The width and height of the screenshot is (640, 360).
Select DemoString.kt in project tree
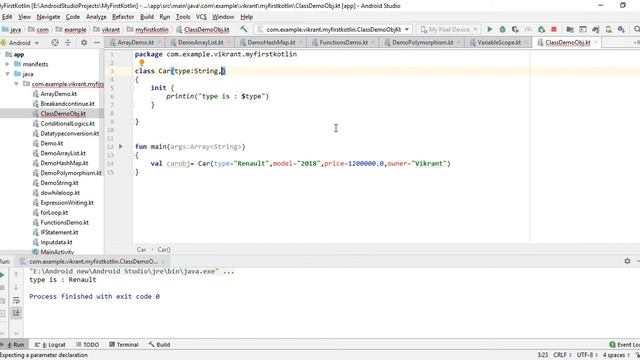point(59,183)
